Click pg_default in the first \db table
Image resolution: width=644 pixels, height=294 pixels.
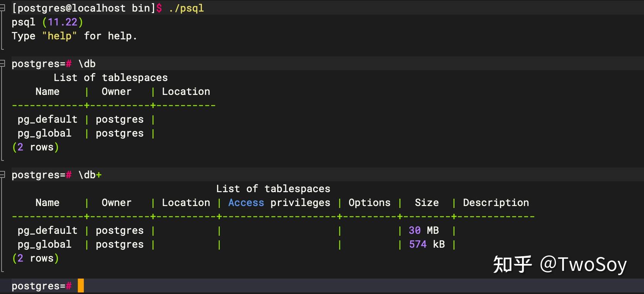[x=47, y=119]
